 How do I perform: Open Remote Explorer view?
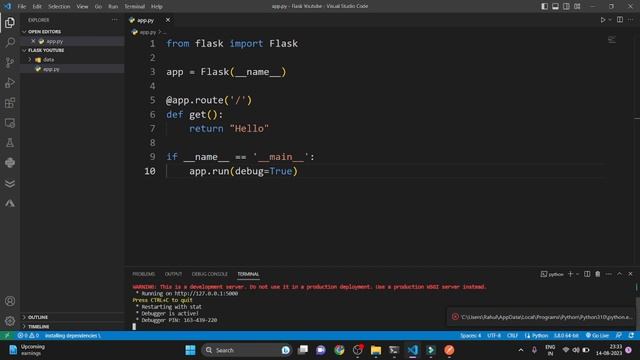[x=10, y=122]
